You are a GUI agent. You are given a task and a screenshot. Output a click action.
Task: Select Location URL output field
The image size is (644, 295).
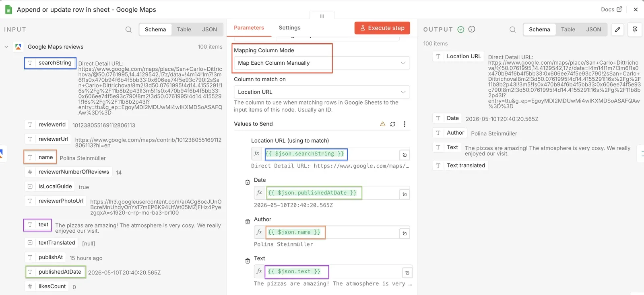click(459, 56)
